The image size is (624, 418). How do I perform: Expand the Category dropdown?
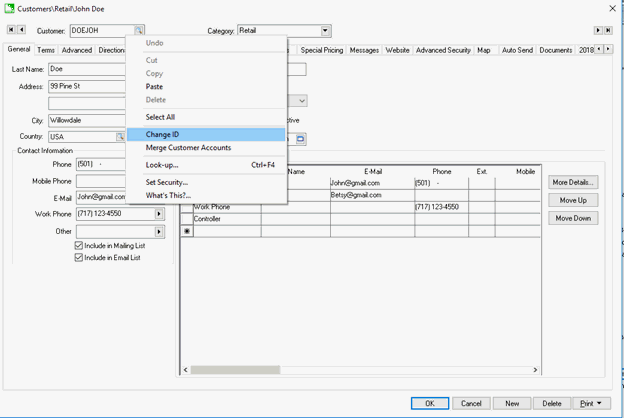[x=325, y=31]
